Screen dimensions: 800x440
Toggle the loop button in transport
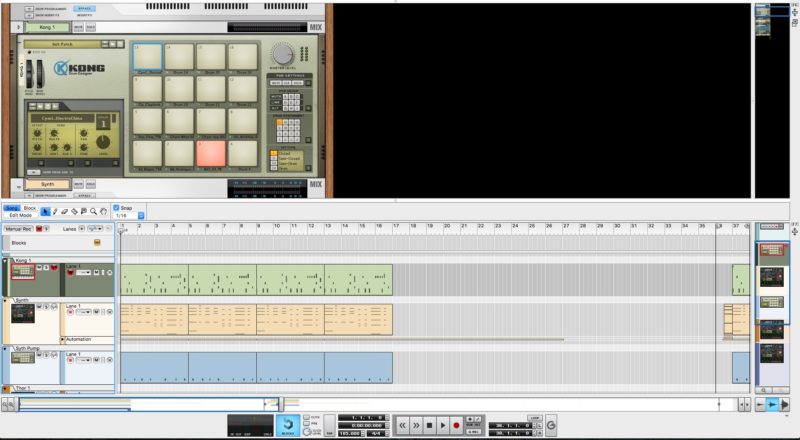tap(534, 418)
